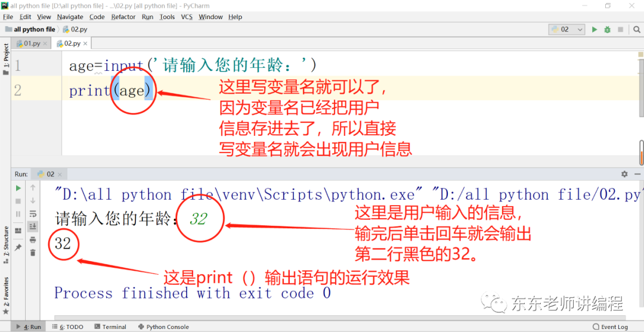Click the restore layout icon in Run panel
644x332 pixels.
point(18,231)
